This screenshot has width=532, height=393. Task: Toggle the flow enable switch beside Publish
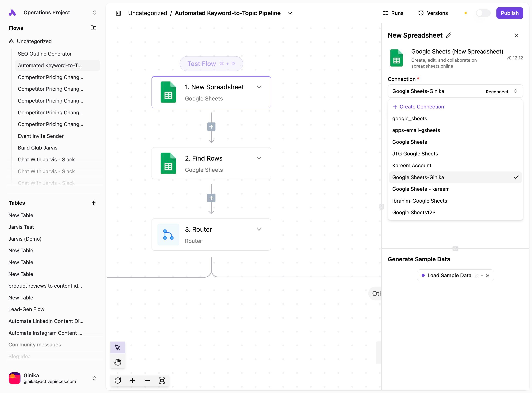pos(483,13)
